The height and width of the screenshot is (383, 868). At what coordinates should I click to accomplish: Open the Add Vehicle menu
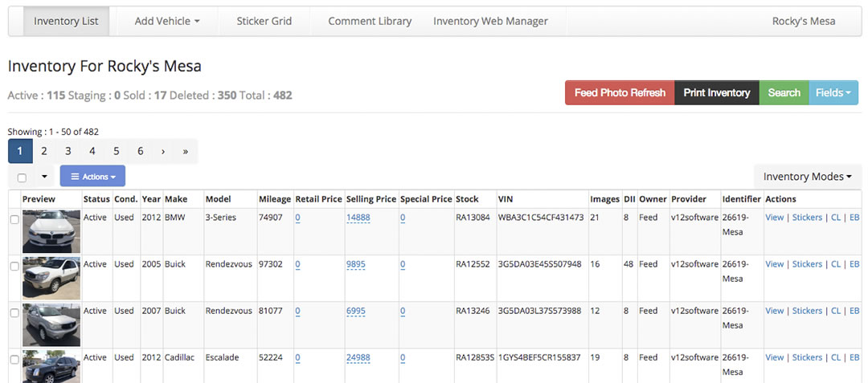click(167, 21)
